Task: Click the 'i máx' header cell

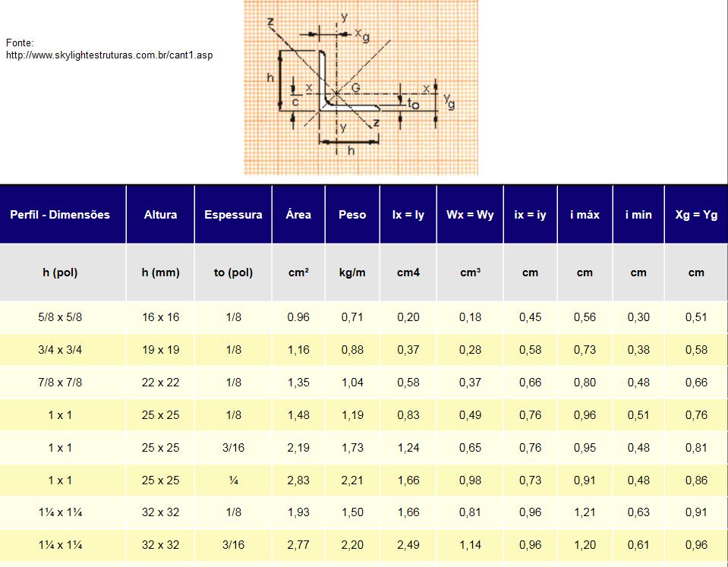Action: coord(585,215)
